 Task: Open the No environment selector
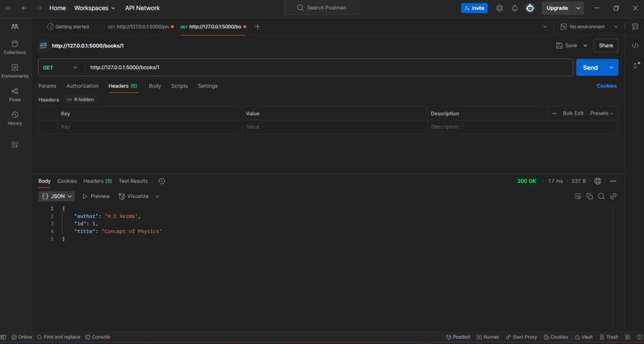point(590,27)
